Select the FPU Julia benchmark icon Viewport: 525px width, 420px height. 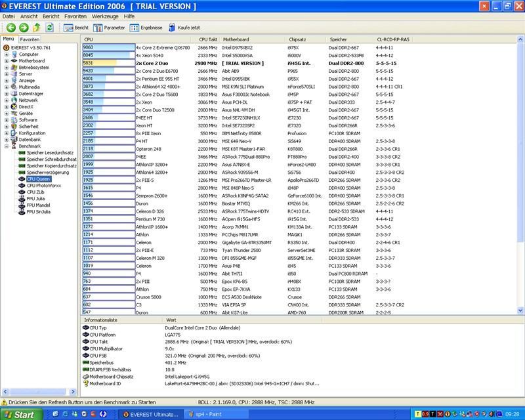pyautogui.click(x=22, y=199)
